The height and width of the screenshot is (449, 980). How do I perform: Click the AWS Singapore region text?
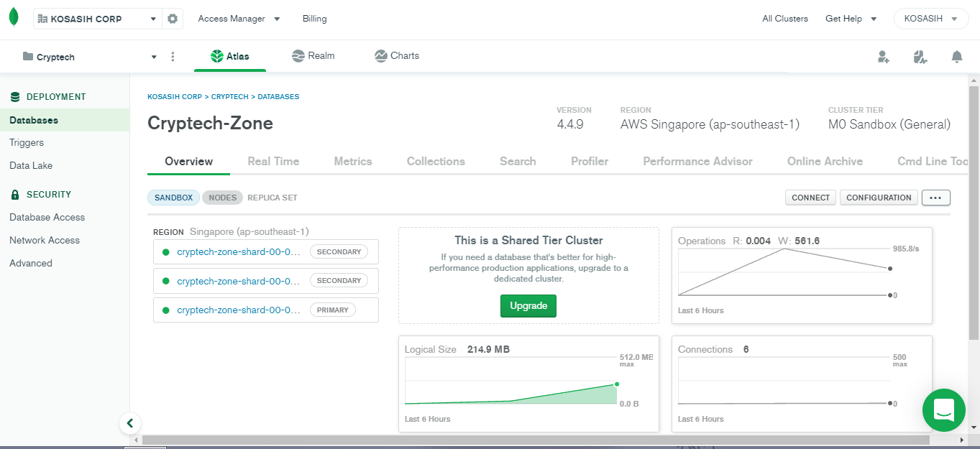710,124
